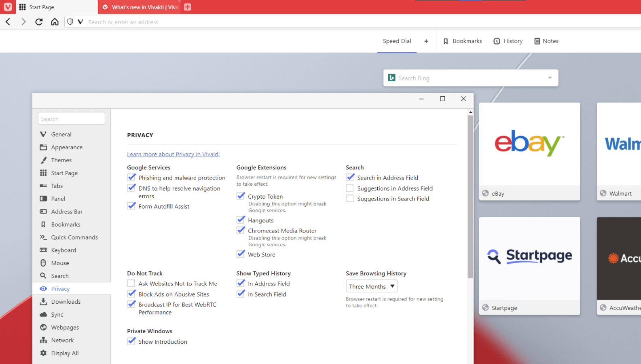Viewport: 641px width, 364px height.
Task: Reload the current page
Action: coord(39,22)
